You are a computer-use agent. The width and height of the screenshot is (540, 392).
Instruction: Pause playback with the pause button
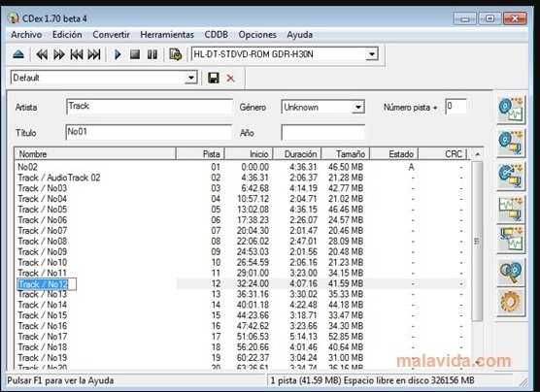click(x=152, y=54)
